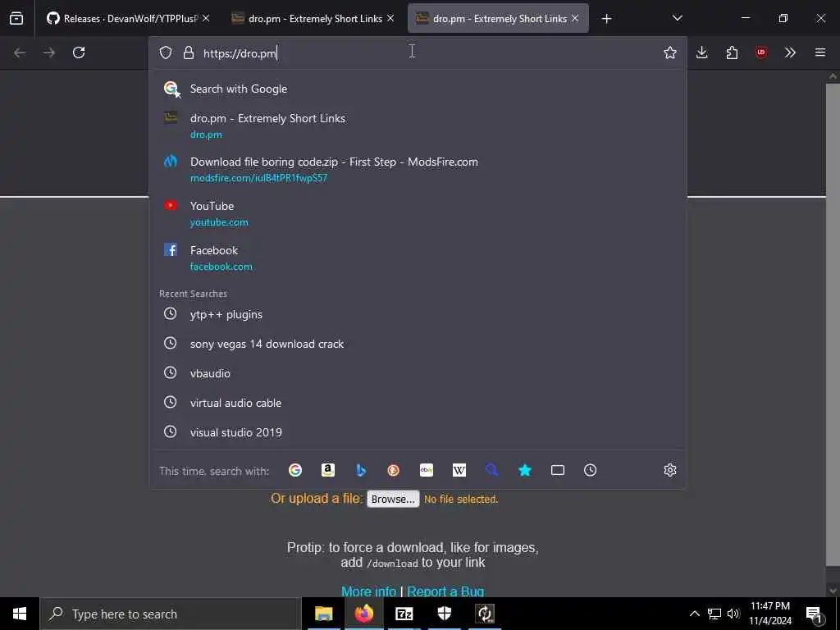
Task: Select YouTube suggestion
Action: (x=418, y=213)
